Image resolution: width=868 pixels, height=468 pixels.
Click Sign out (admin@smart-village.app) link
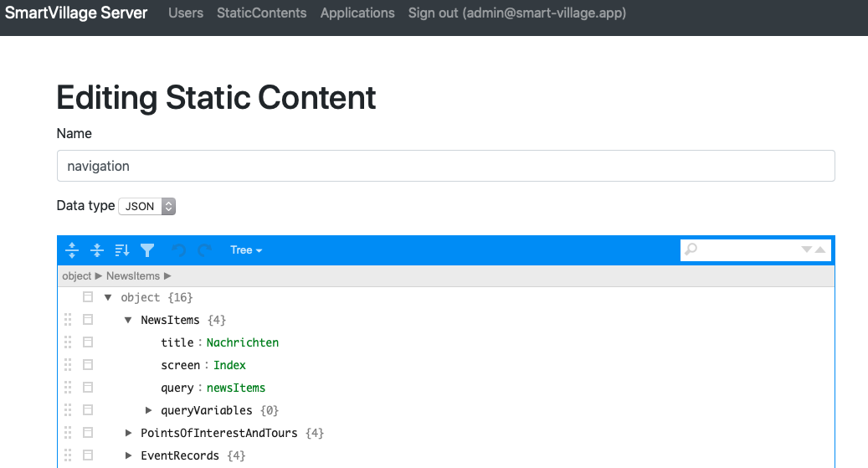pos(516,13)
